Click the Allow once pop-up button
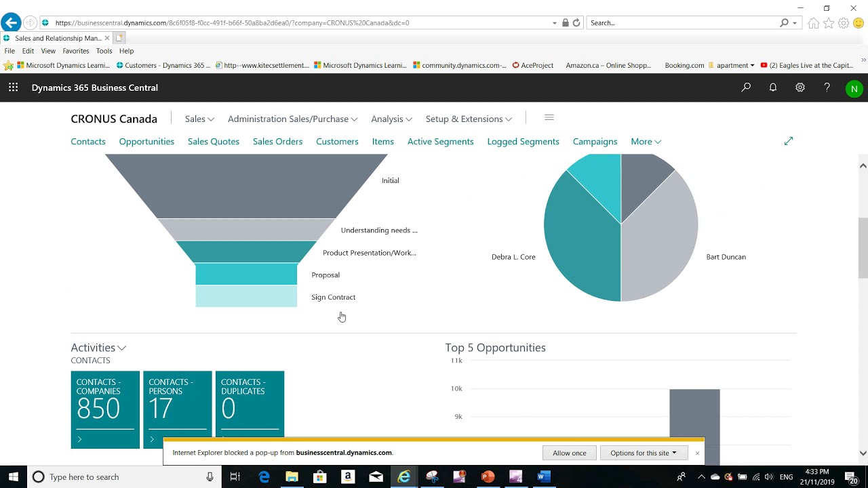Image resolution: width=868 pixels, height=488 pixels. [570, 453]
